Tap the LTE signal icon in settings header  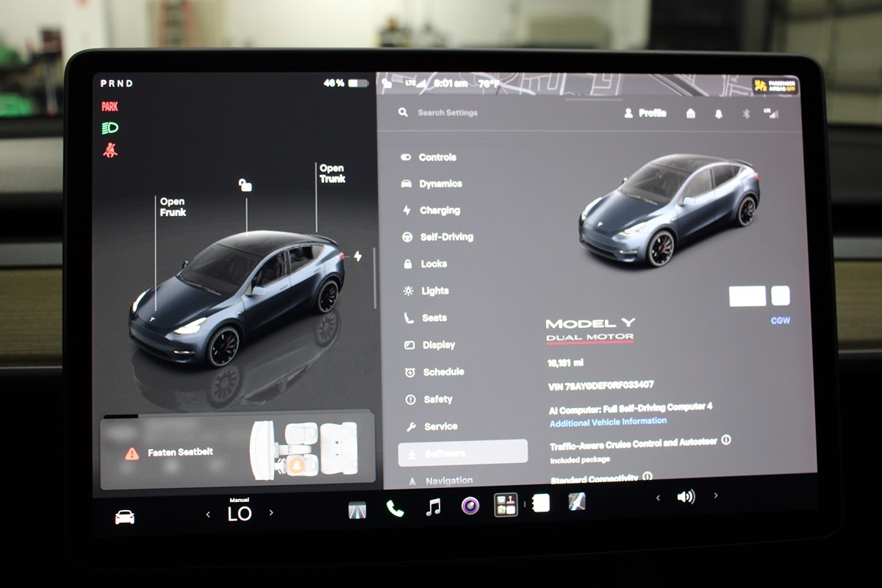[772, 114]
